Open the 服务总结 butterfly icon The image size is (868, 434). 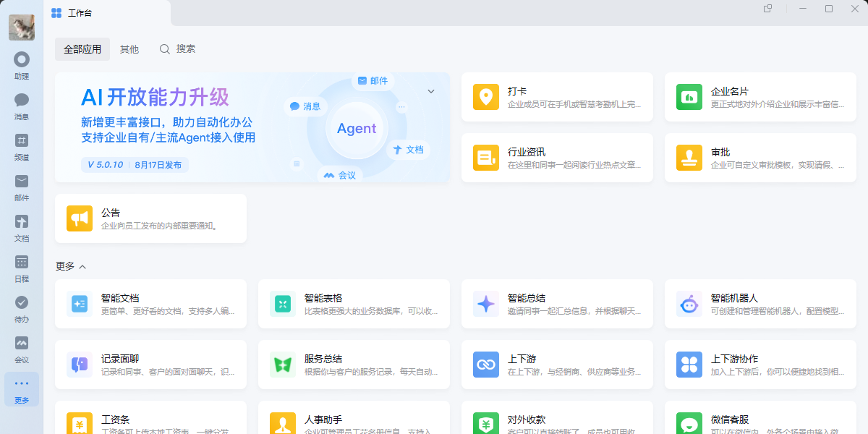[x=283, y=365]
